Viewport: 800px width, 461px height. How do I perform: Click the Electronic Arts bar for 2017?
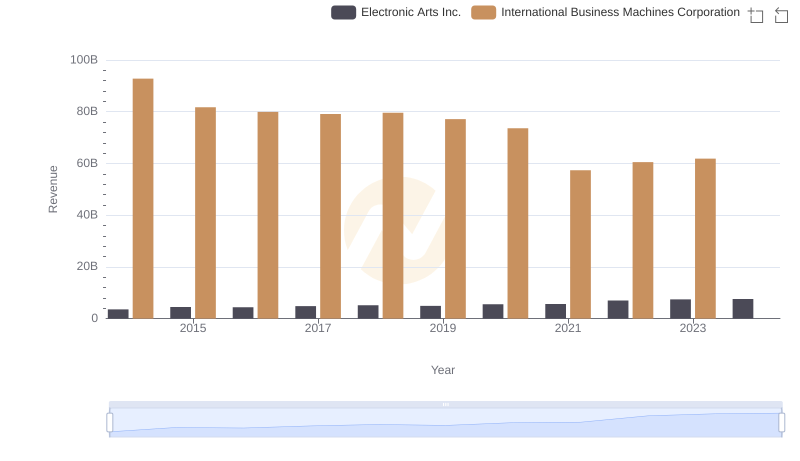pyautogui.click(x=306, y=312)
